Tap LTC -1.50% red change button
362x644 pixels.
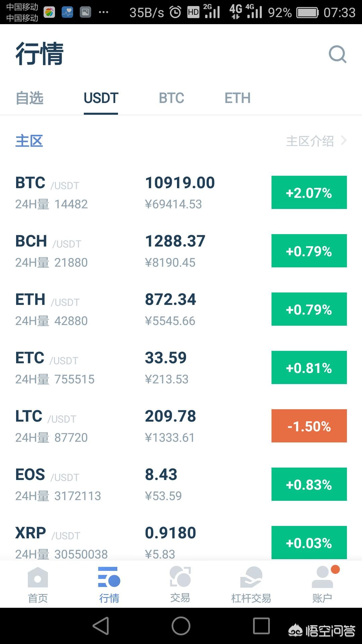pos(309,426)
